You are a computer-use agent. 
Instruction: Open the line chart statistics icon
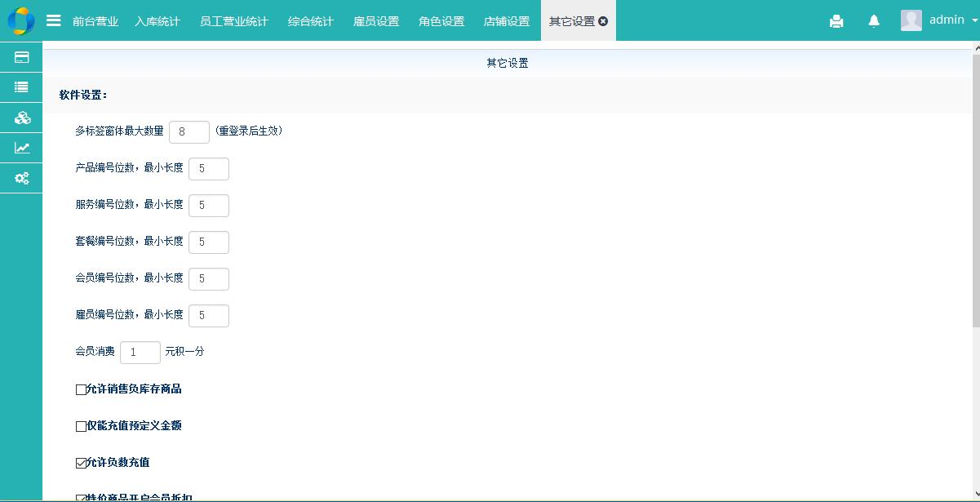[x=22, y=148]
